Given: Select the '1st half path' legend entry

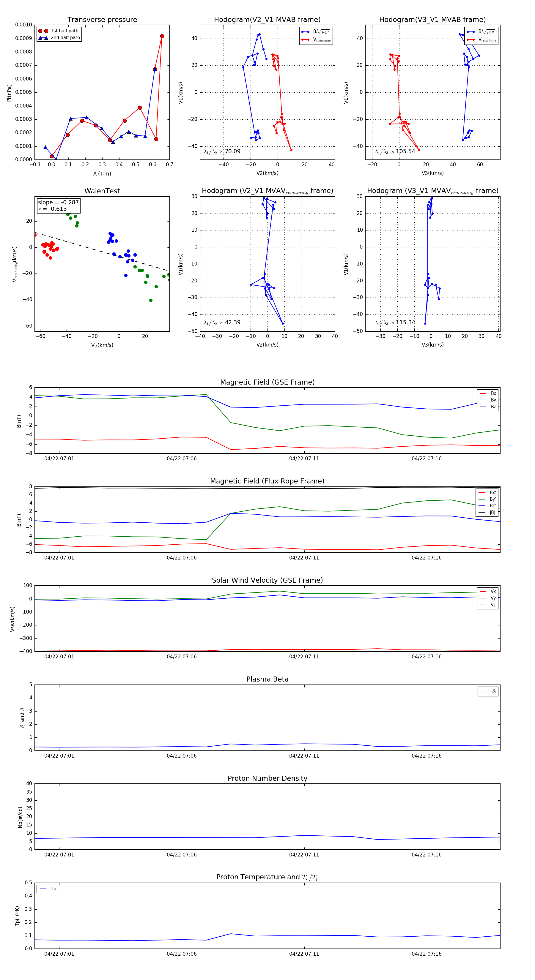Looking at the screenshot, I should coord(59,31).
